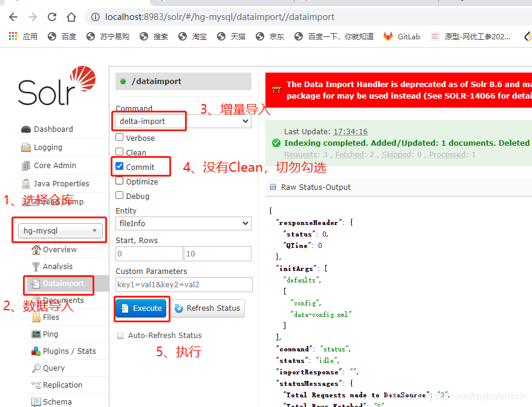Viewport: 532px width, 407px height.
Task: Collapse the Raw Status-Output section
Action: (272, 186)
